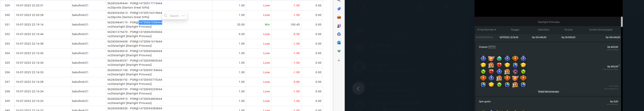Click payout value 100.45
Viewport: 644px width, 111px height.
(295, 24)
